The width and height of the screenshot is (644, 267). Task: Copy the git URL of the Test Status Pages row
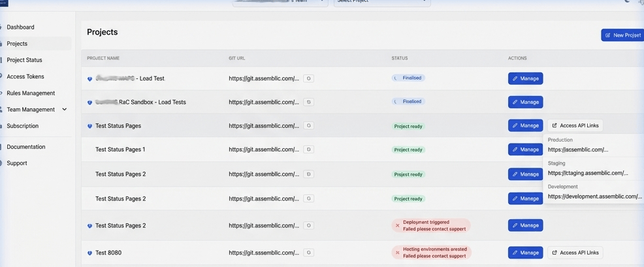coord(308,126)
